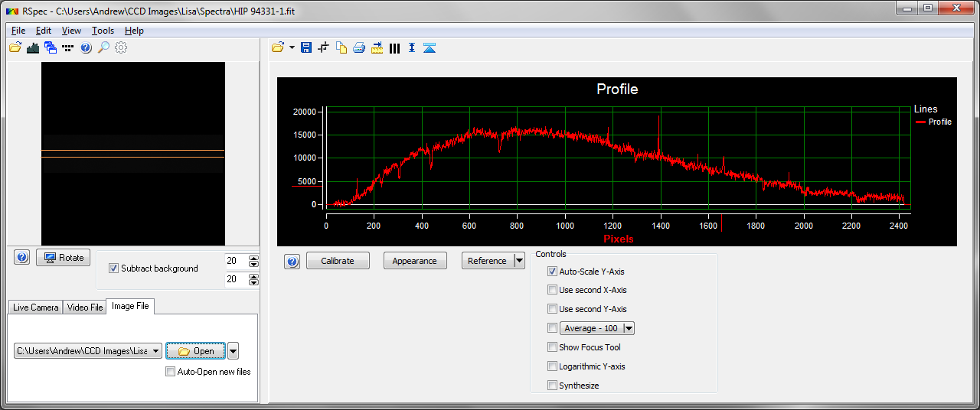This screenshot has height=410, width=980.
Task: Expand the image file path combo box
Action: coord(156,351)
